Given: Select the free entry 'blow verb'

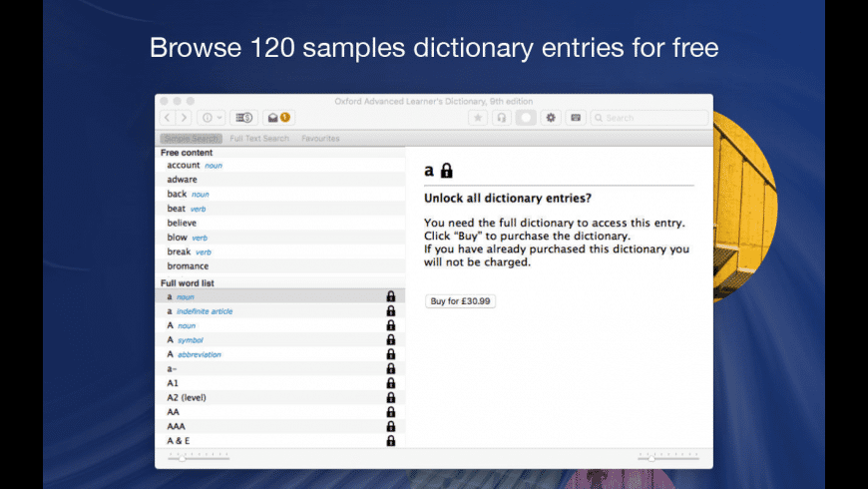Looking at the screenshot, I should click(280, 238).
